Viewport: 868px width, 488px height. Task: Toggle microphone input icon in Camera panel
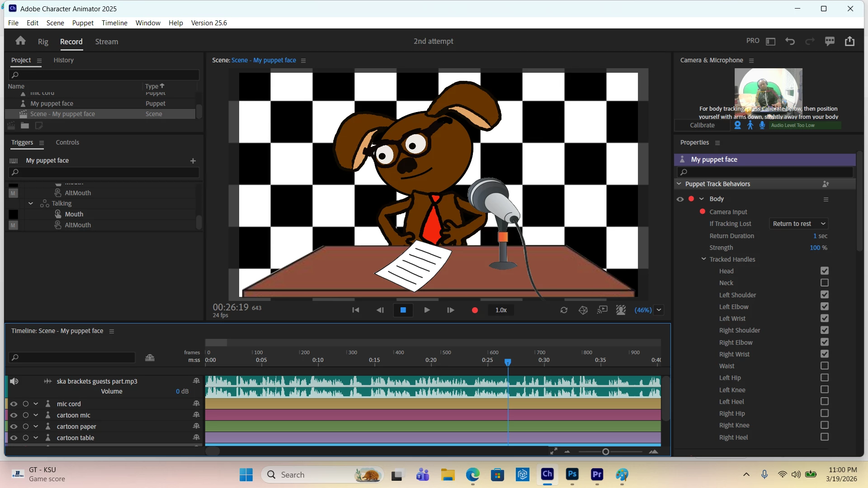pos(762,125)
